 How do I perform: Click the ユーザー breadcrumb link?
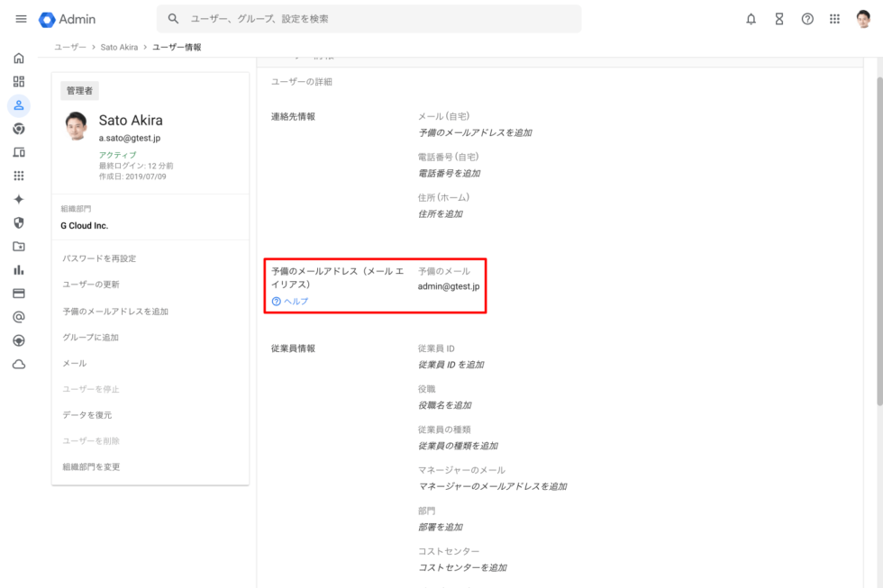[x=70, y=47]
